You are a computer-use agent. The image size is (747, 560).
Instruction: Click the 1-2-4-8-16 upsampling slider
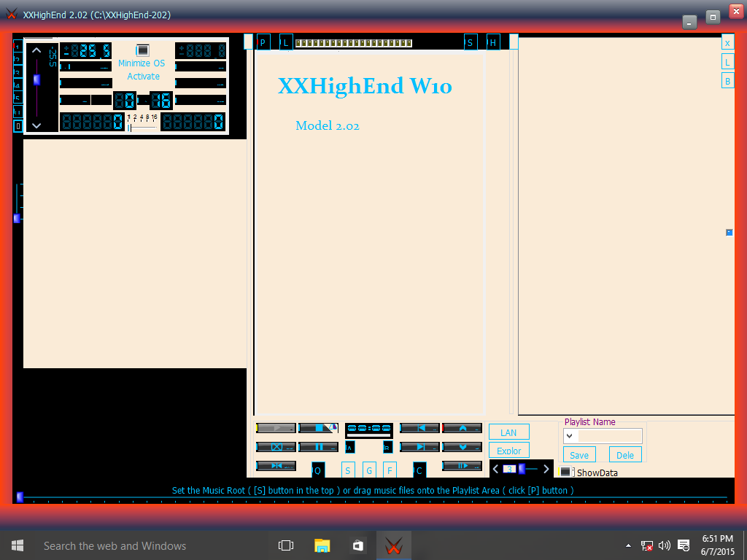click(142, 128)
